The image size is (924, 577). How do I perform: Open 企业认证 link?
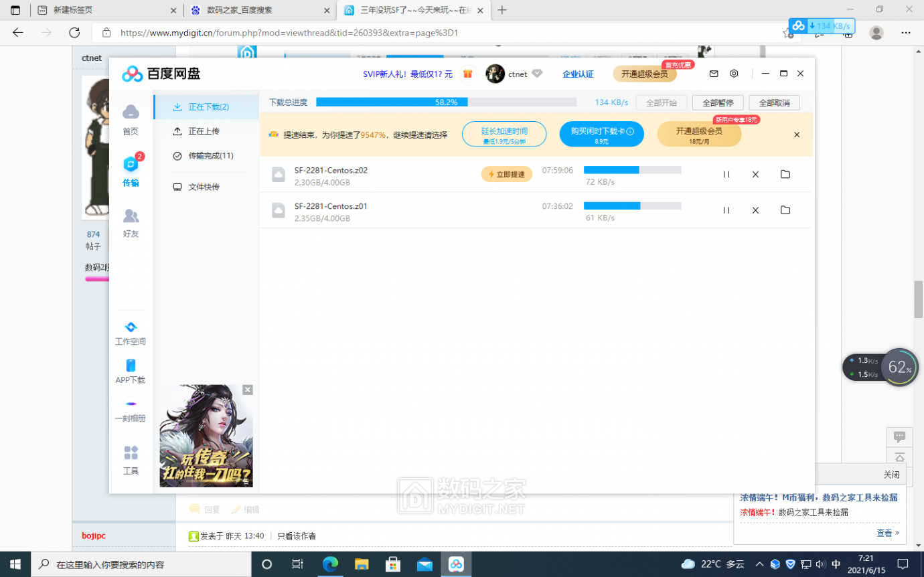pos(578,74)
